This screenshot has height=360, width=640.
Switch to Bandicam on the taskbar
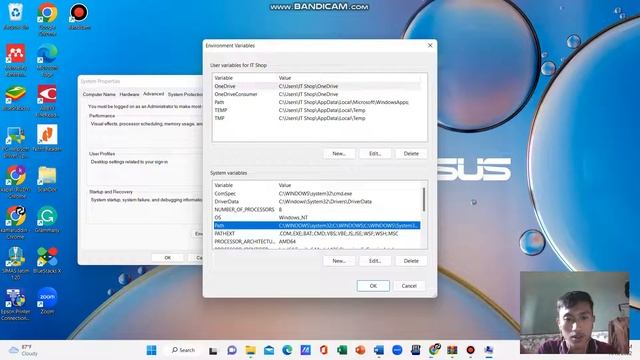(470, 350)
